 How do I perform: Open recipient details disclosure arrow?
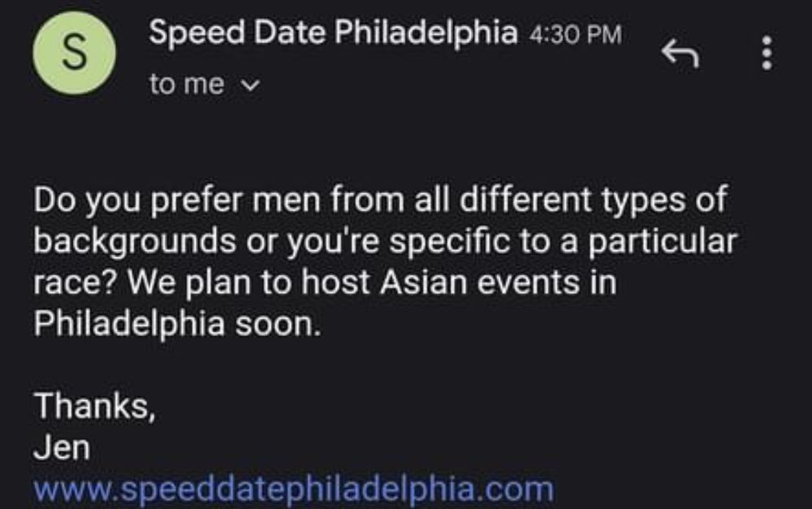pos(249,84)
